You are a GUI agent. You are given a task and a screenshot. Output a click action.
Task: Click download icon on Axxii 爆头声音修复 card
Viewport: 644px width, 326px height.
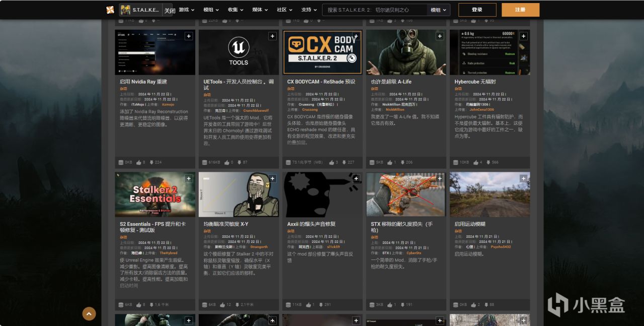(320, 305)
